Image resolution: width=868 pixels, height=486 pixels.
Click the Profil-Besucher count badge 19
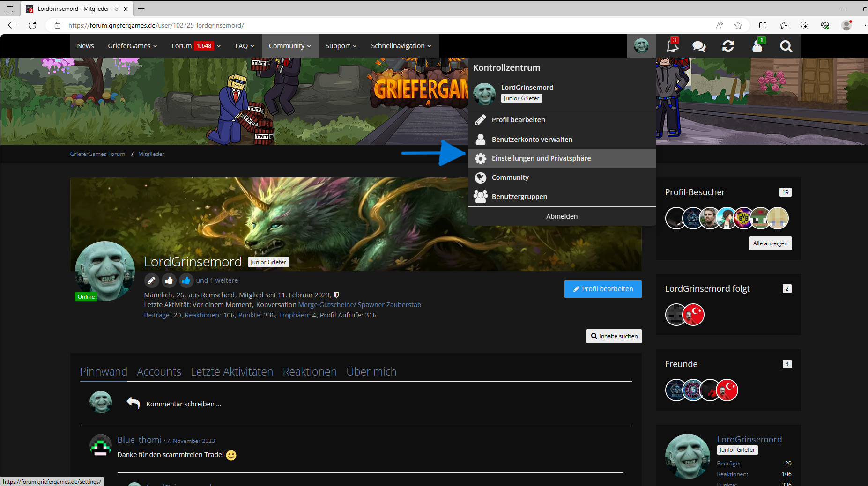click(x=786, y=192)
